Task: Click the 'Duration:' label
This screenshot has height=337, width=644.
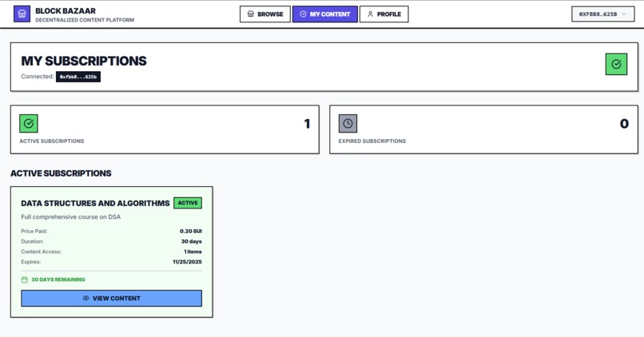Action: pos(32,241)
